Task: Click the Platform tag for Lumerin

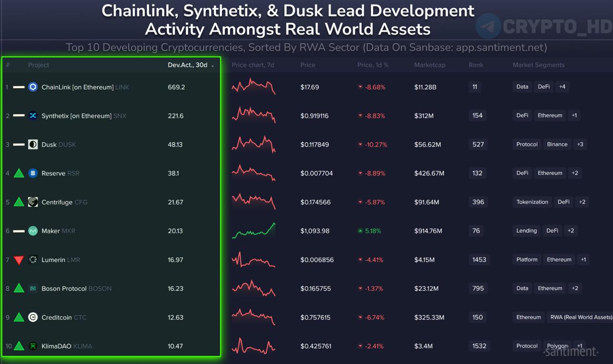Action: 527,259
